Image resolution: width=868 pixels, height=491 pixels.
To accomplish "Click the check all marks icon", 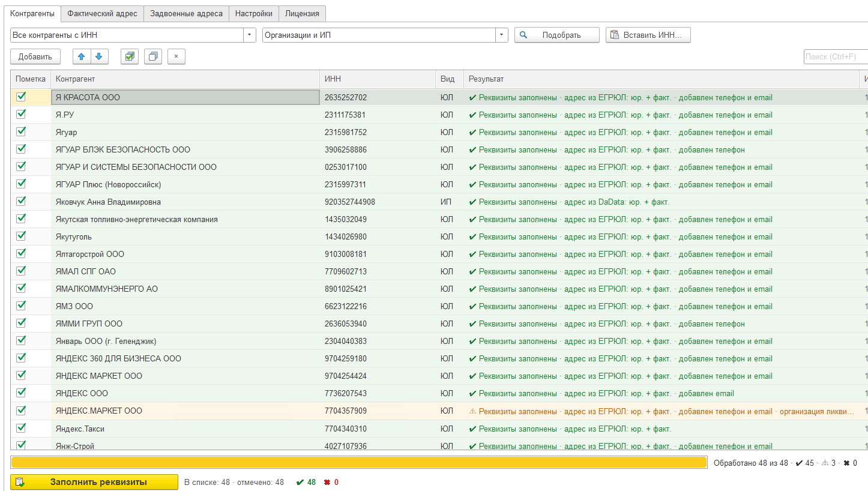I will point(129,56).
